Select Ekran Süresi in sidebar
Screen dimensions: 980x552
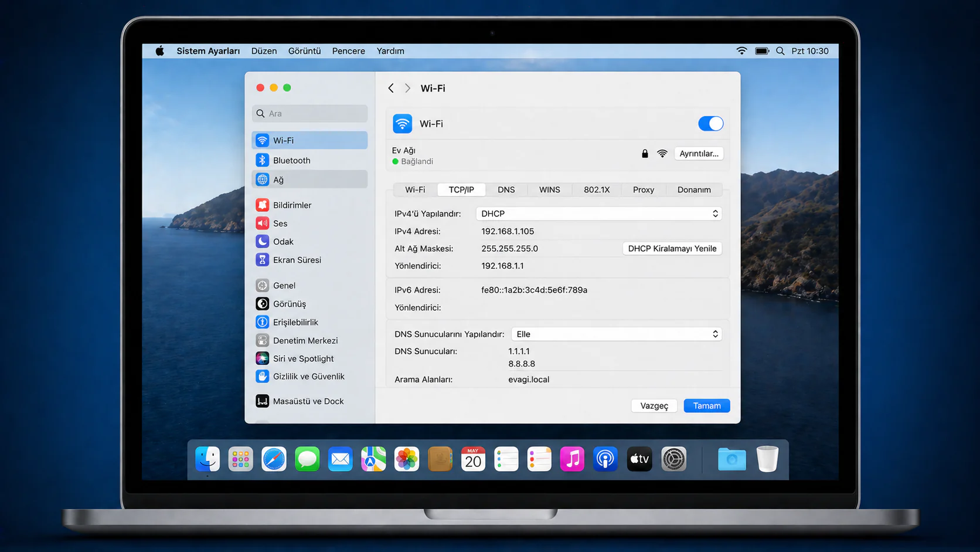point(297,259)
